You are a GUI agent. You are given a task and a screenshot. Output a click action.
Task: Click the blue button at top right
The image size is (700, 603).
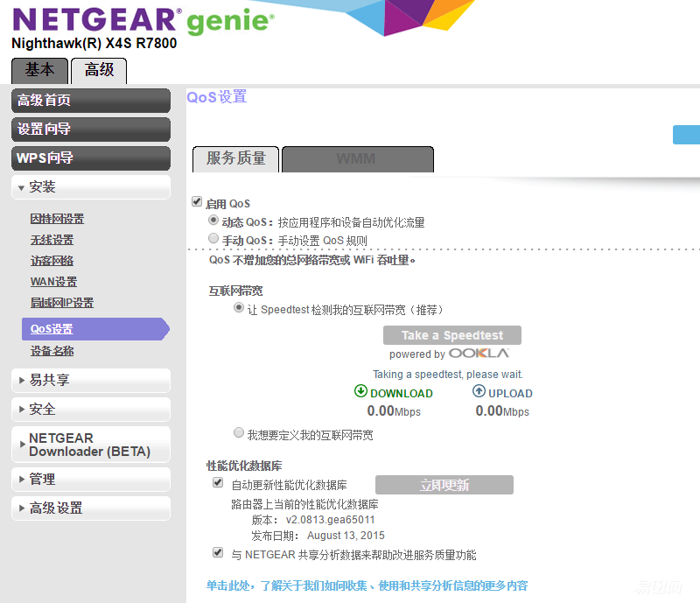686,135
